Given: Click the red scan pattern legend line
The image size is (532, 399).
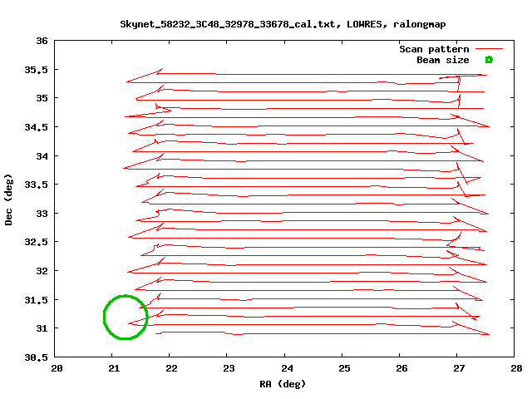Looking at the screenshot, I should click(x=489, y=49).
